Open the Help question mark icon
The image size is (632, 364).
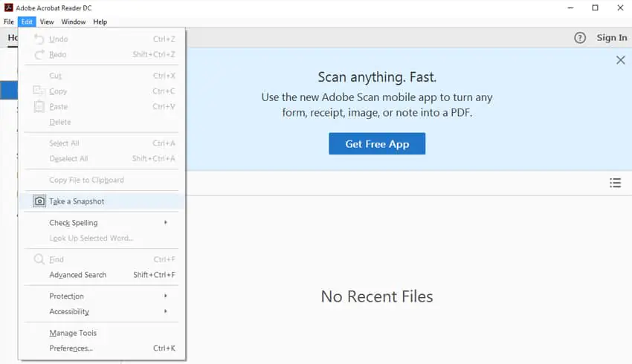click(x=580, y=38)
